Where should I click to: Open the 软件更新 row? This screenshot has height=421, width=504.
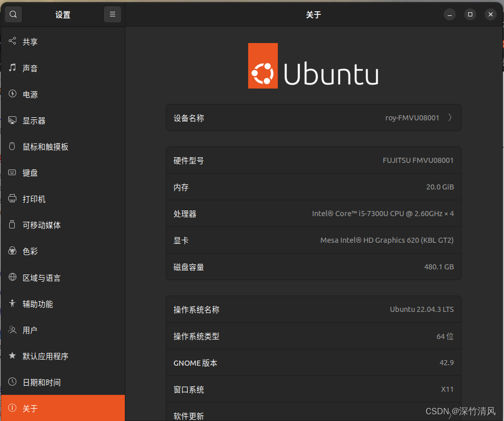click(x=313, y=412)
